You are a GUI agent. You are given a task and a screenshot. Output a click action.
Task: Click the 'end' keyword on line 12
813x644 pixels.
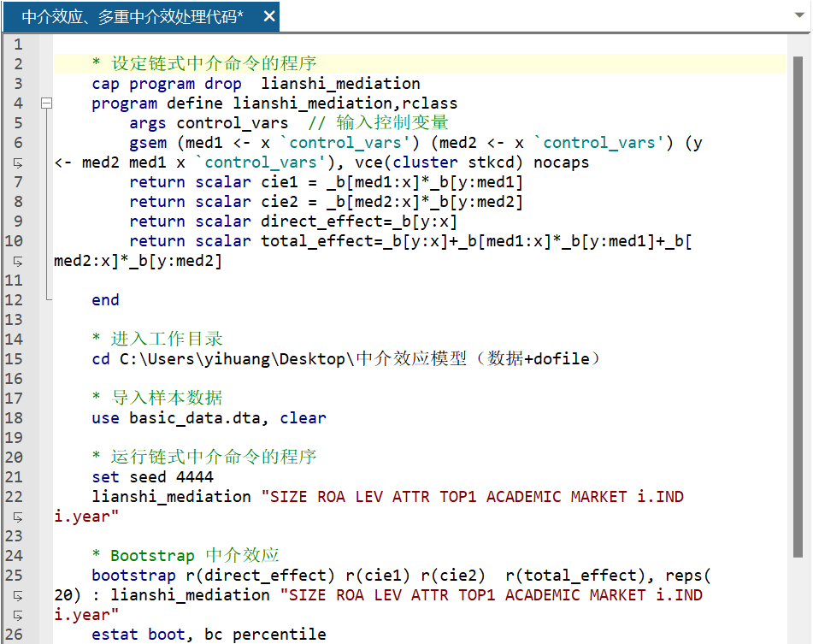click(x=105, y=299)
